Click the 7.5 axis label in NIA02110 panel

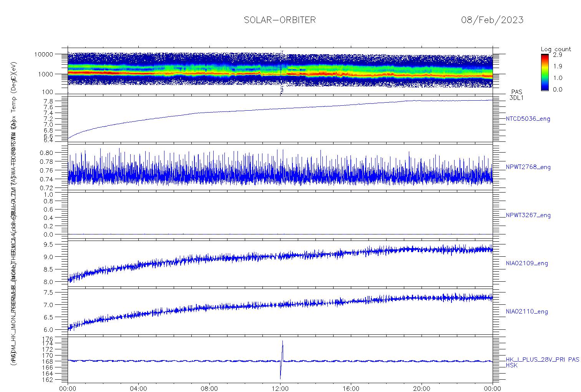(49, 292)
